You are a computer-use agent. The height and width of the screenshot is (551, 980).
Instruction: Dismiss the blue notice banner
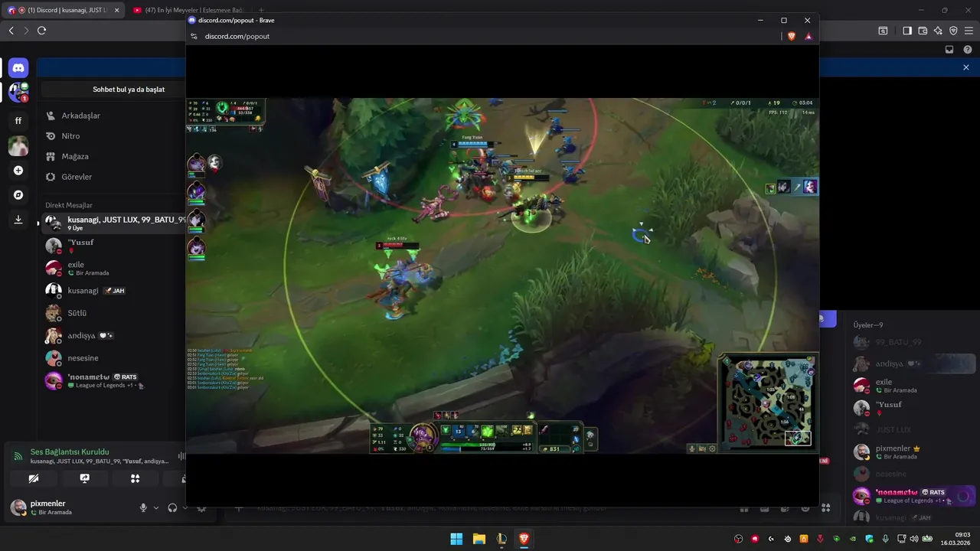point(966,67)
